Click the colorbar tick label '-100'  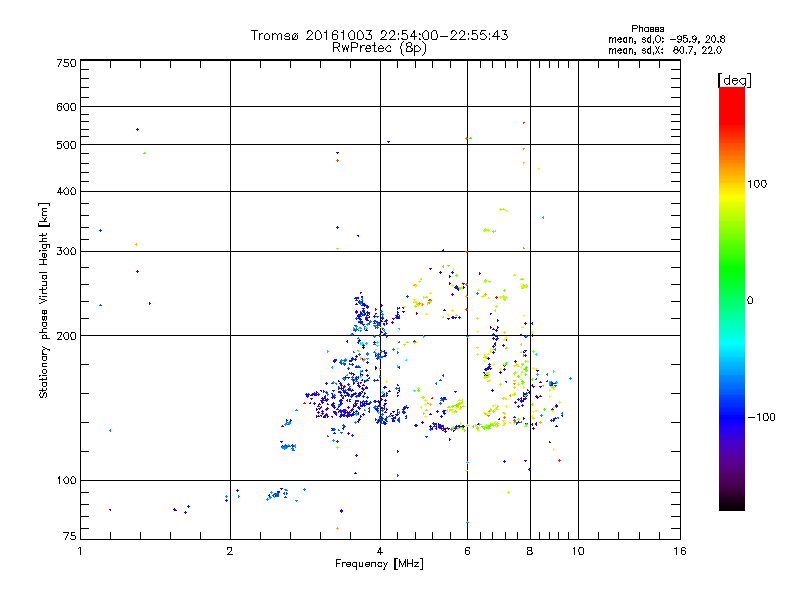click(x=761, y=417)
